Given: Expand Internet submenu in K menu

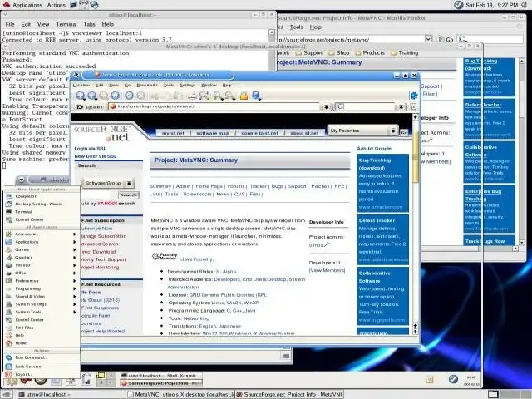Looking at the screenshot, I should [x=41, y=265].
